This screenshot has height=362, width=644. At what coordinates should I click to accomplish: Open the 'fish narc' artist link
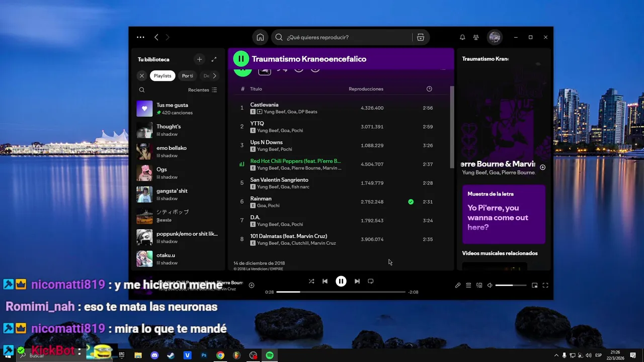[x=300, y=187]
